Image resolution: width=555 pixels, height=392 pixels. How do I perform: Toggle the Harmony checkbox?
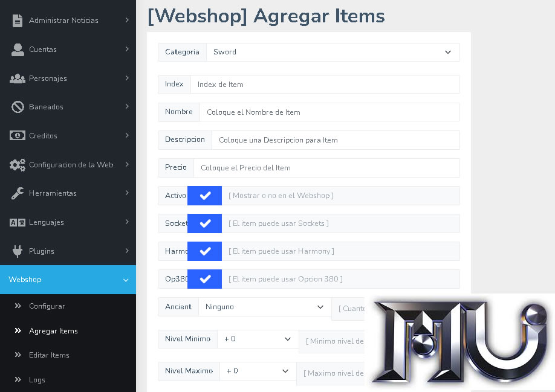(x=204, y=251)
